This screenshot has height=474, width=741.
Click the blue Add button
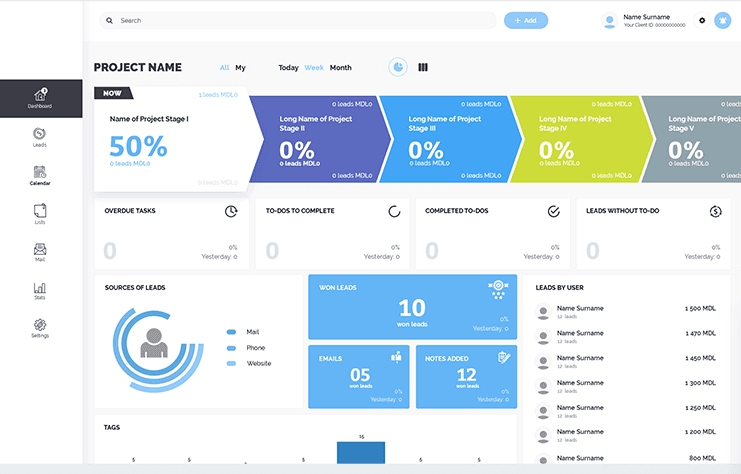click(x=526, y=20)
